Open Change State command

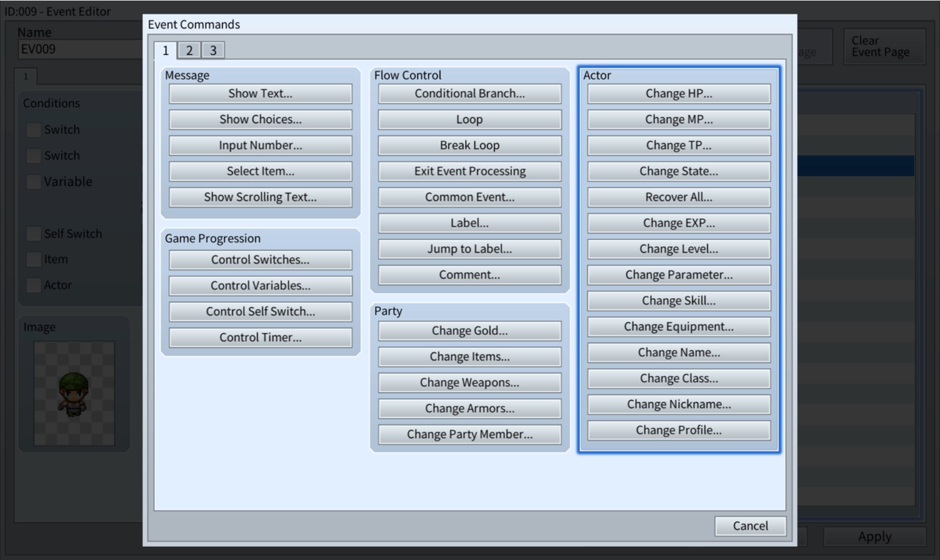click(x=679, y=171)
